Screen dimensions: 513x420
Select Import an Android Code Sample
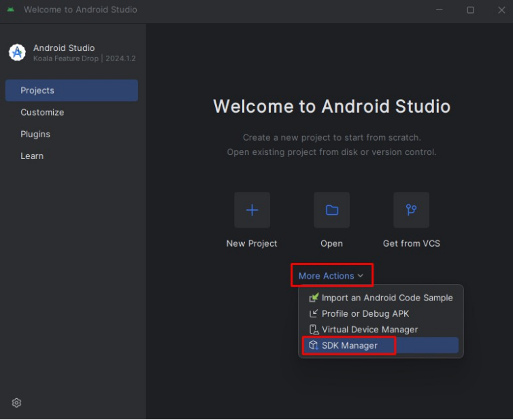click(x=381, y=298)
